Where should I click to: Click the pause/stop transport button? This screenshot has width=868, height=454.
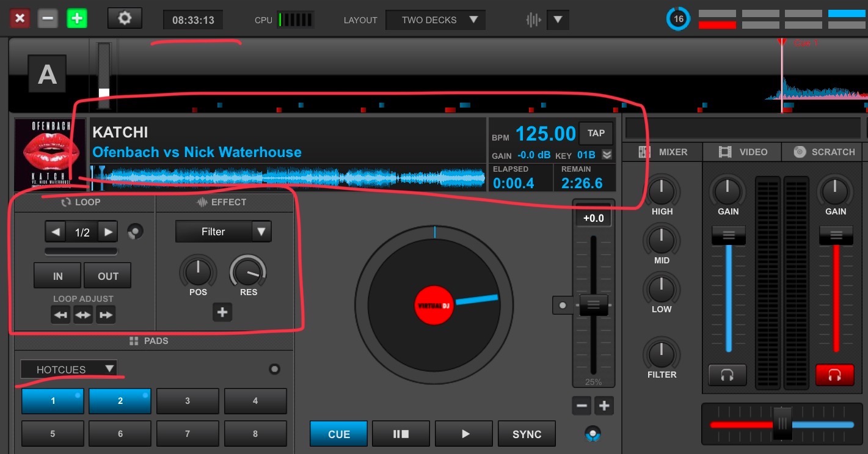401,434
